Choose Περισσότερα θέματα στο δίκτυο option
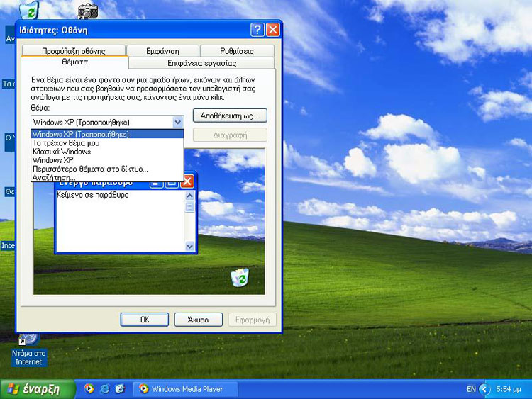 (107, 169)
